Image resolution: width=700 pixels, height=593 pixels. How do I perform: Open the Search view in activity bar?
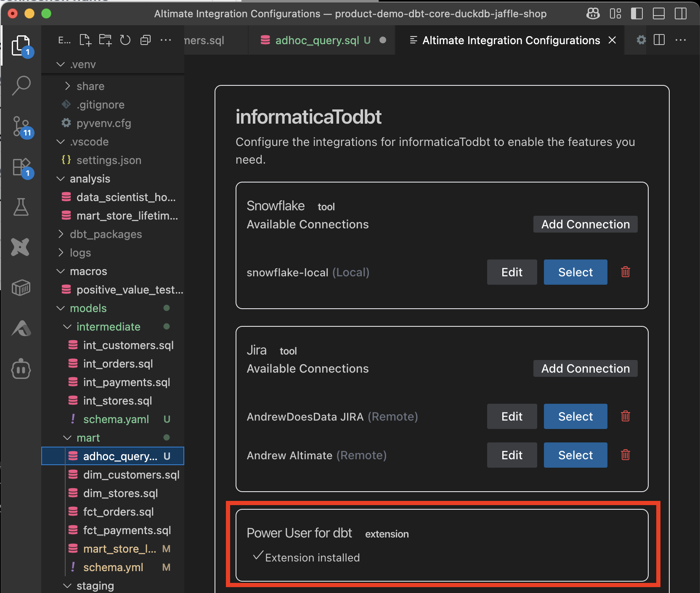21,86
